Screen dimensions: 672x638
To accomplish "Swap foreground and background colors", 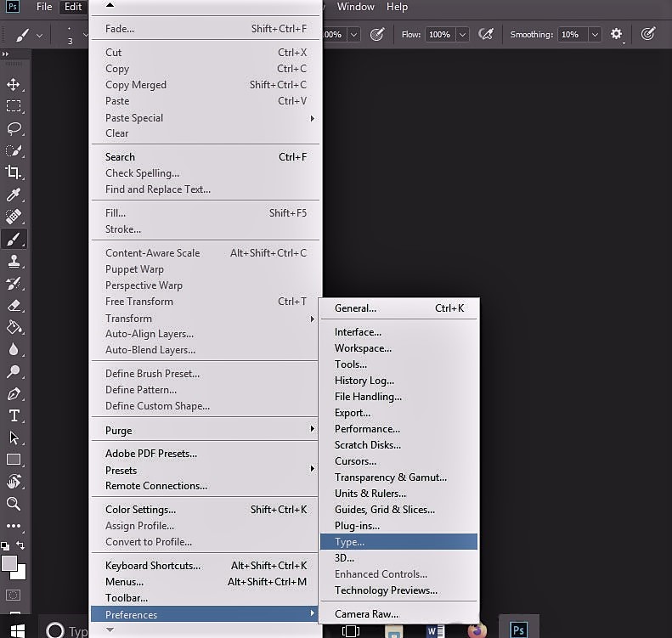I will 20,545.
